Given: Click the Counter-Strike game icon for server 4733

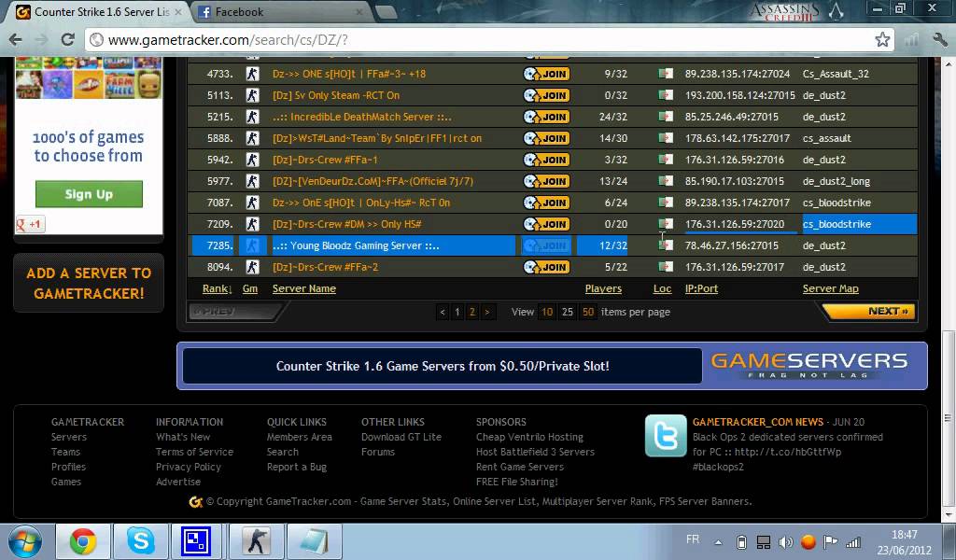Looking at the screenshot, I should click(252, 74).
